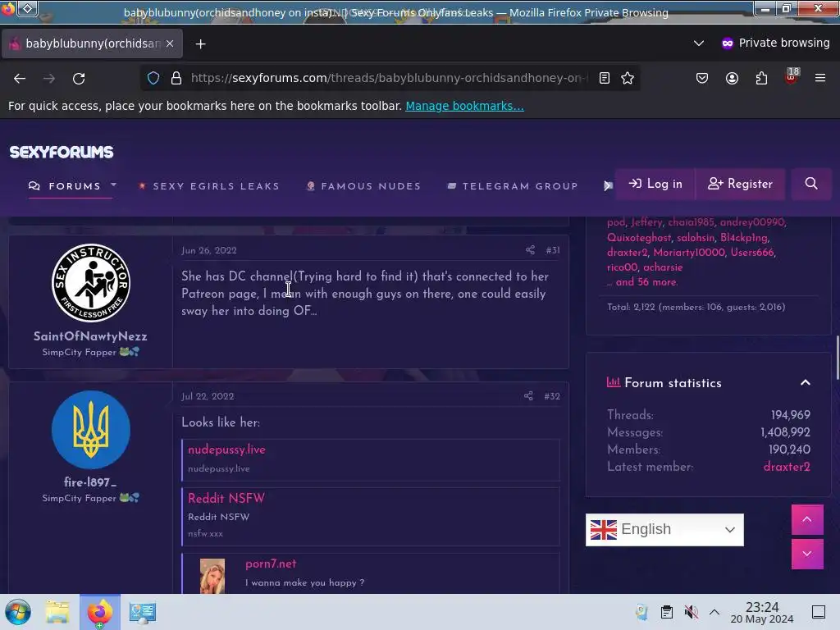Jump to bottom with the down arrow button
The width and height of the screenshot is (840, 630).
click(807, 554)
